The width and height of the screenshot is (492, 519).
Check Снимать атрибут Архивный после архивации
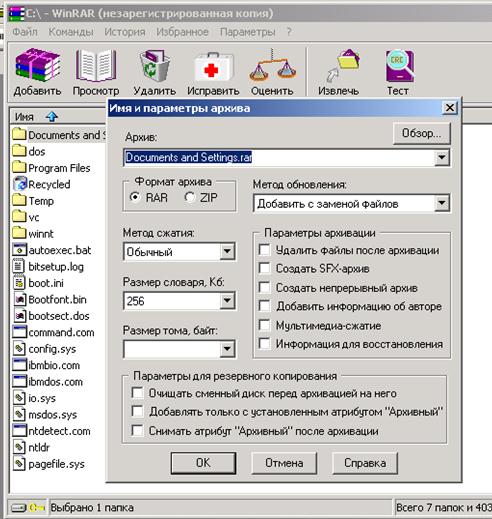[x=137, y=430]
